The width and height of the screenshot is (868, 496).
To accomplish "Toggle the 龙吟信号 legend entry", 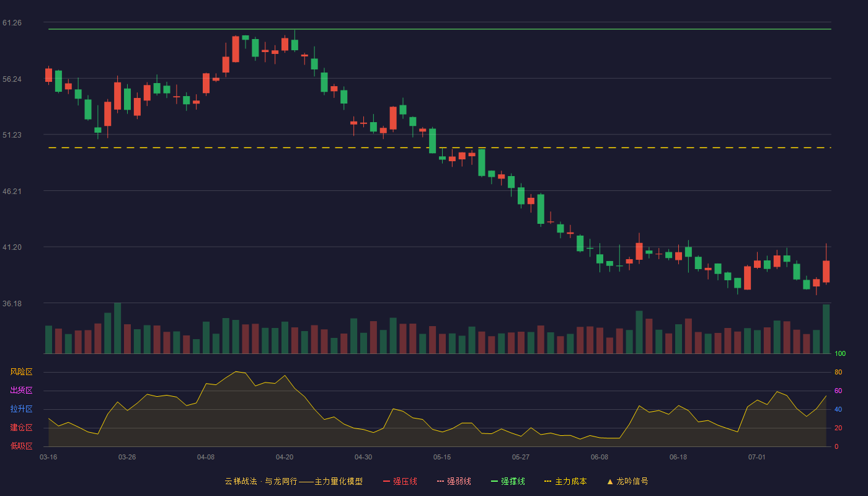I will tap(627, 481).
